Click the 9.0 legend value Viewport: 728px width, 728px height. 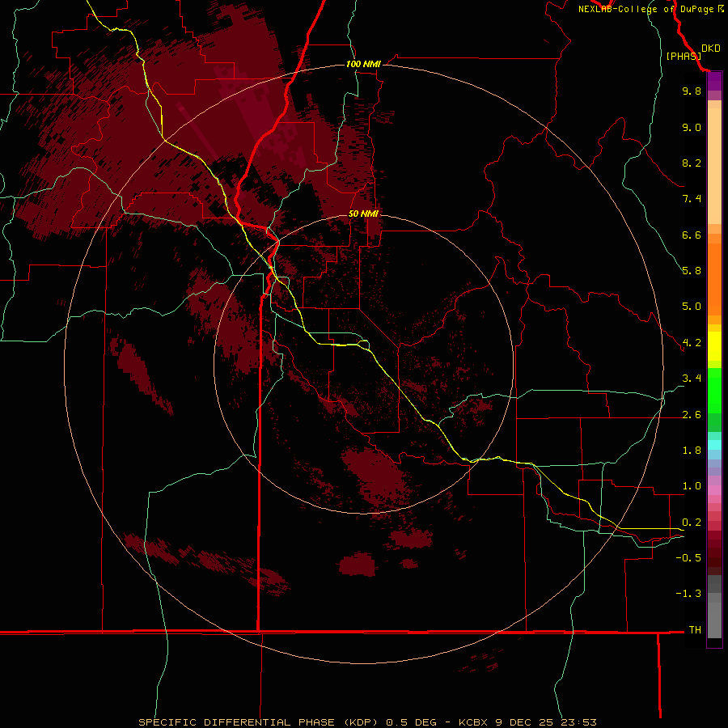692,127
